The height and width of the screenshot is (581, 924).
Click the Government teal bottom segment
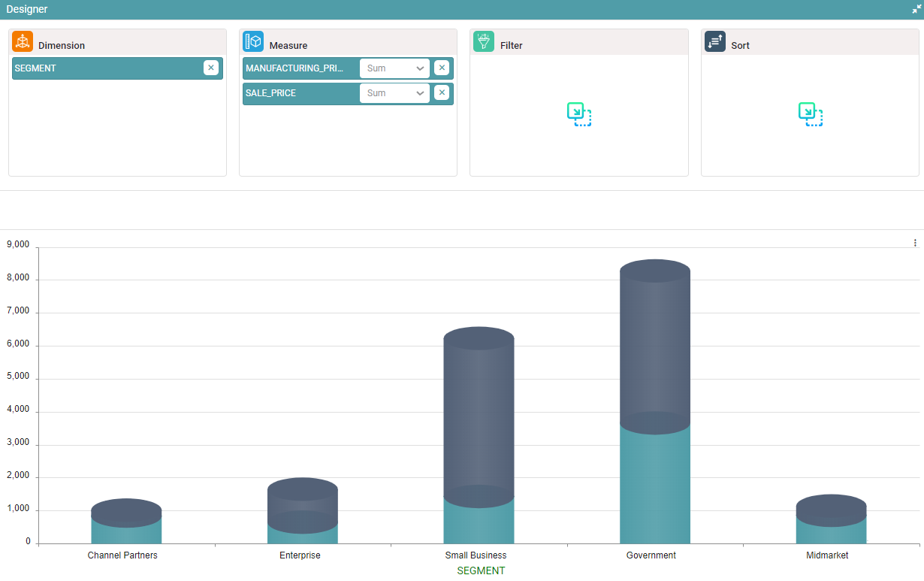pyautogui.click(x=654, y=489)
